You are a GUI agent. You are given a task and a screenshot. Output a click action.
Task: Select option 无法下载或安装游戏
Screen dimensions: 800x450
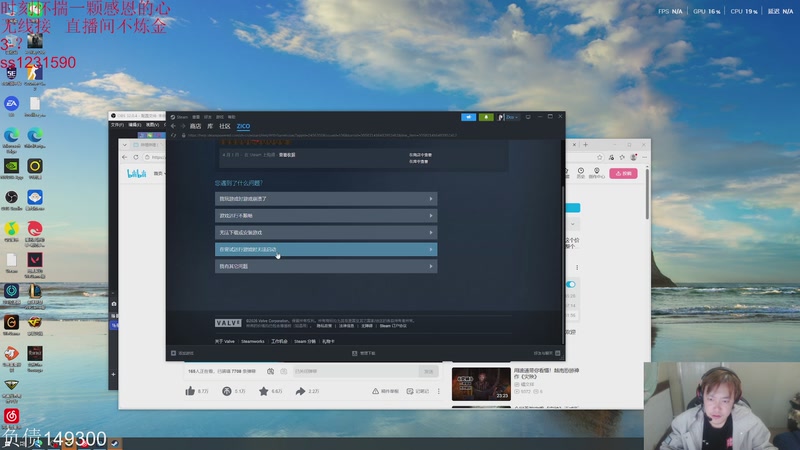[326, 232]
